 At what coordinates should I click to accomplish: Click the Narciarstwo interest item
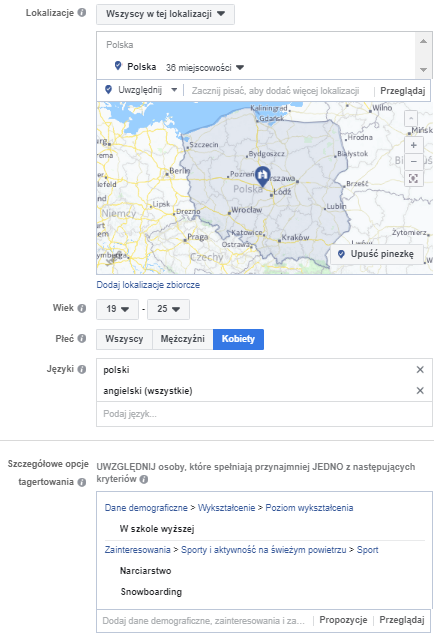(146, 571)
